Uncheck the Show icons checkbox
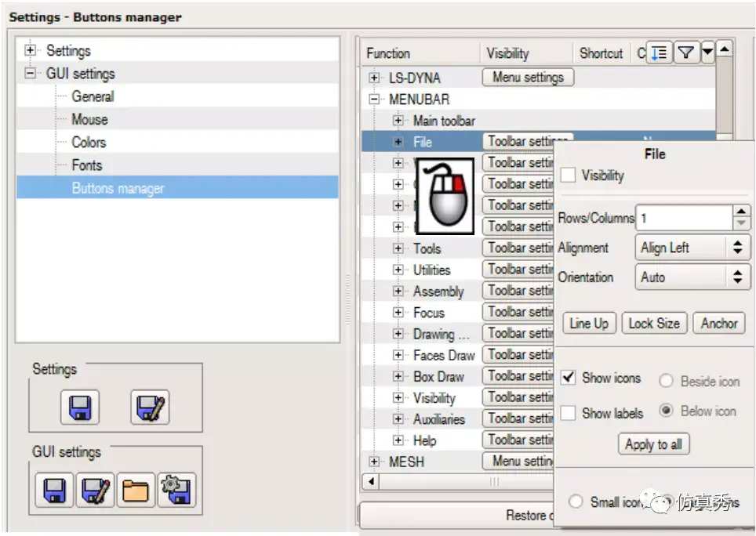This screenshot has height=536, width=756. [568, 377]
